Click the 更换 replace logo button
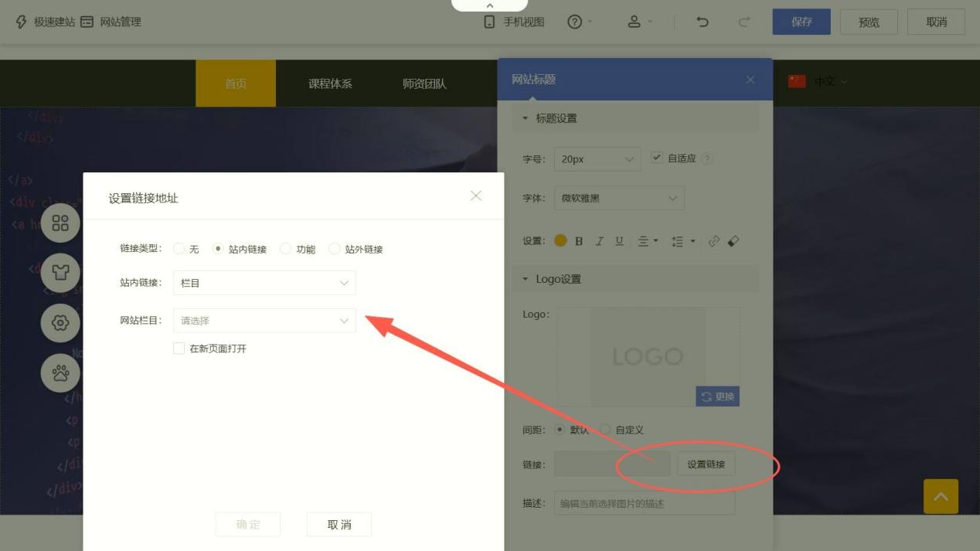The image size is (980, 551). (x=718, y=396)
